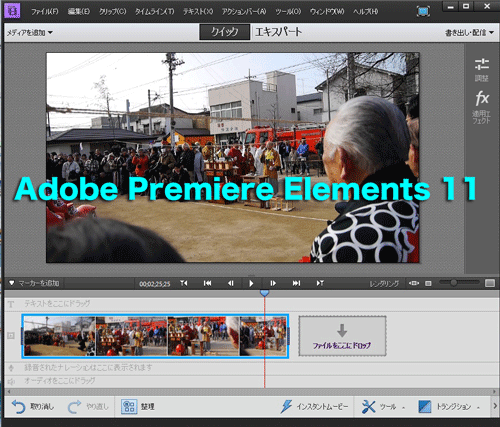Click the video track icon at left

point(11,336)
